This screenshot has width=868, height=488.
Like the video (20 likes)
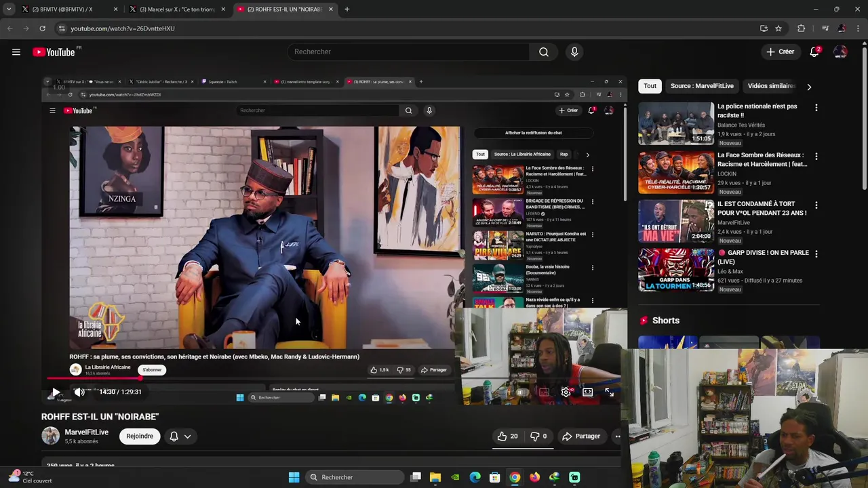(x=507, y=436)
